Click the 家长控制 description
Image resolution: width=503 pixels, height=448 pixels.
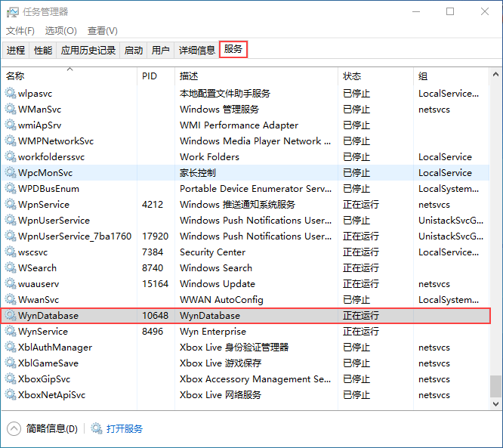[198, 173]
